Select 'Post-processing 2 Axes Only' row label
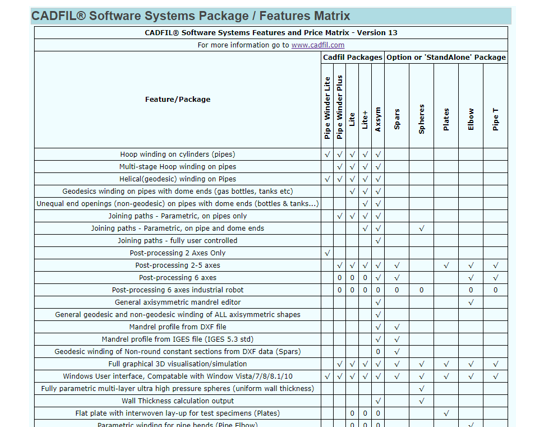 point(178,253)
